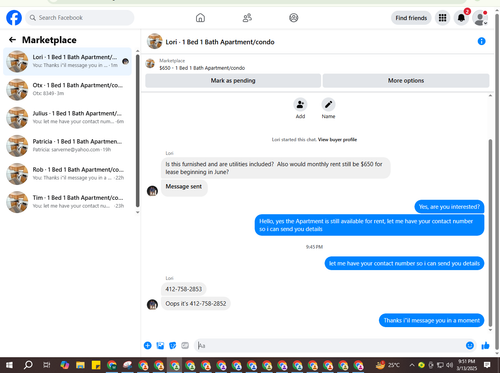500x373 pixels.
Task: Choose a sticker icon in composer
Action: (x=173, y=346)
